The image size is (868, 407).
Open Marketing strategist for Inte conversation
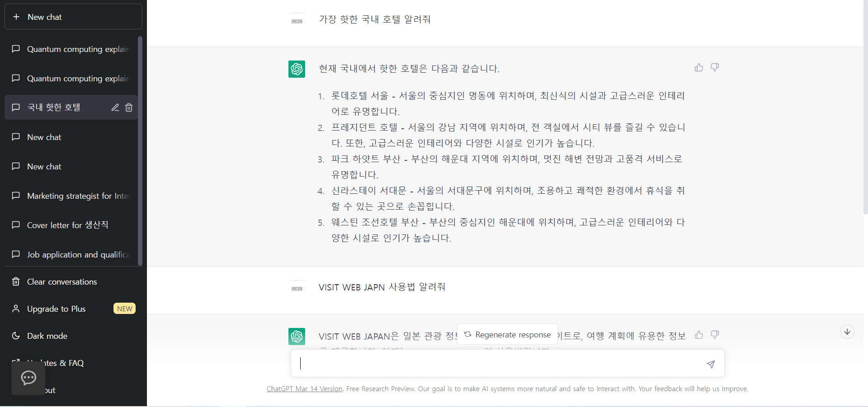click(71, 196)
